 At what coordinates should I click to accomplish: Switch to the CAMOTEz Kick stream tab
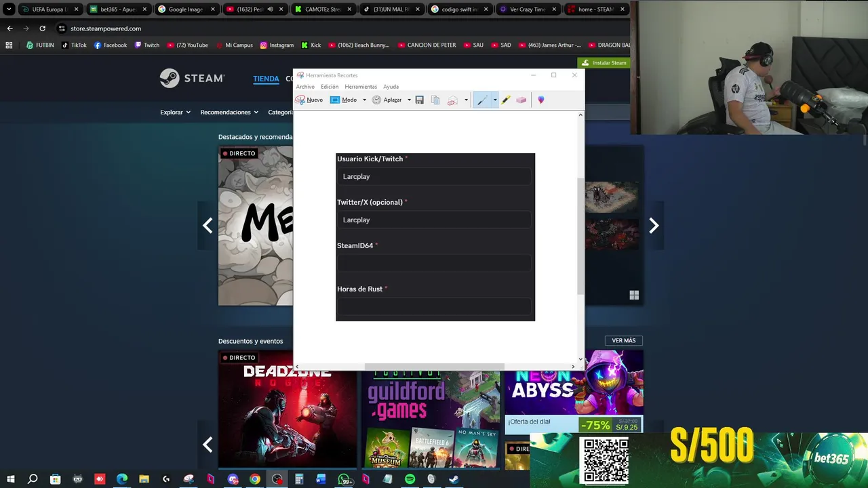pyautogui.click(x=323, y=9)
